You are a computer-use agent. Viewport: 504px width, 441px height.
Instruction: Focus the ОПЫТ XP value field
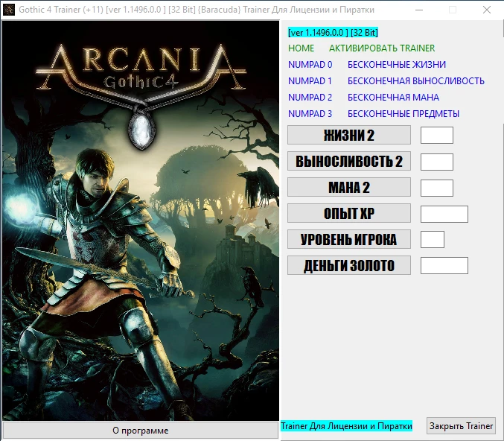tap(444, 214)
